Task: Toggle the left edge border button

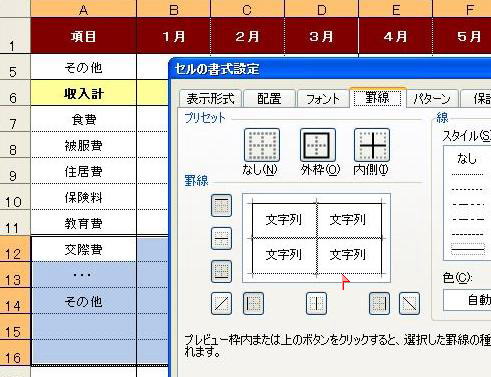Action: 253,304
